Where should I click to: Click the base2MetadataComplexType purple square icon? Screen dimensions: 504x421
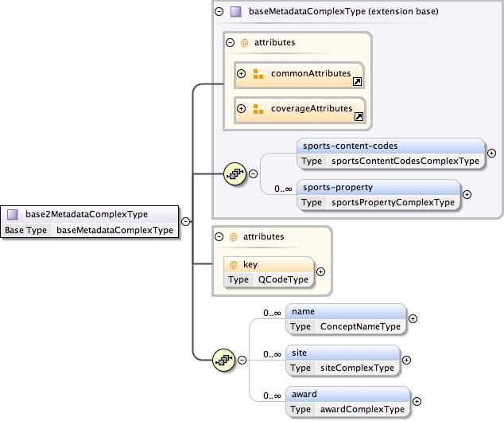(x=13, y=214)
